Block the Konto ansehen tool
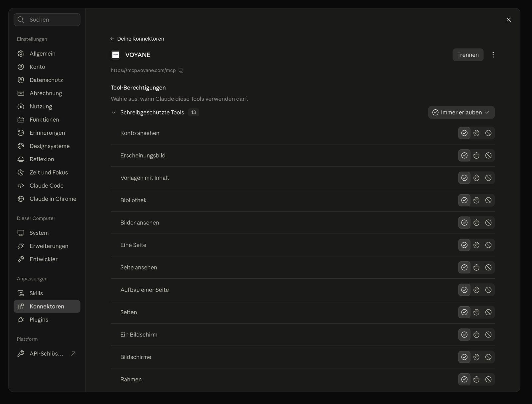Screen dimensions: 532x404 pos(488,133)
